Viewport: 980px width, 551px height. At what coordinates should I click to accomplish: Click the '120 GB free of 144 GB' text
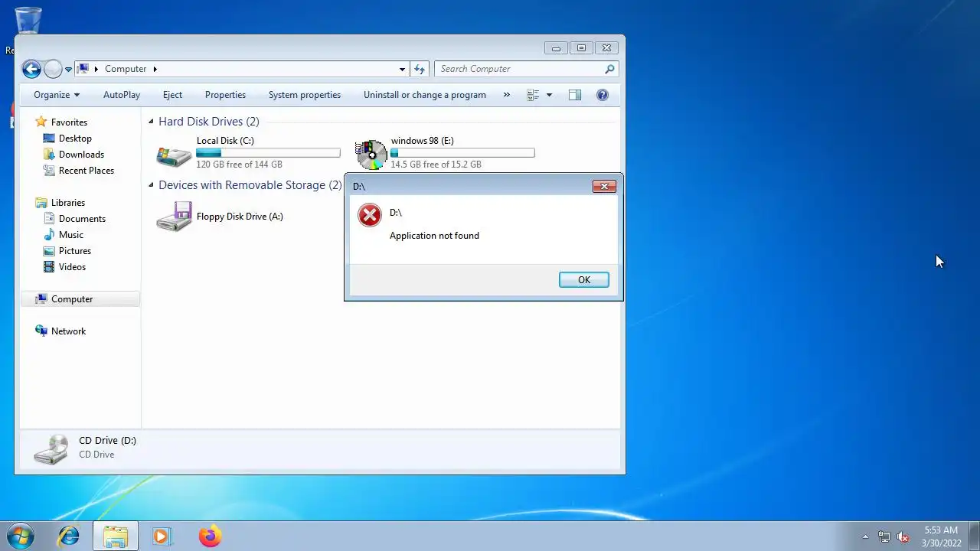pos(239,165)
